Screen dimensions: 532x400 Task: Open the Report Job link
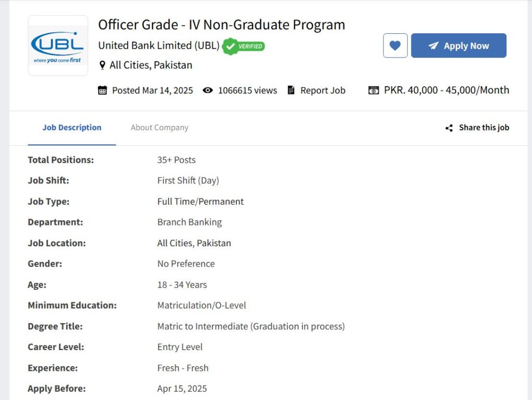click(x=323, y=90)
